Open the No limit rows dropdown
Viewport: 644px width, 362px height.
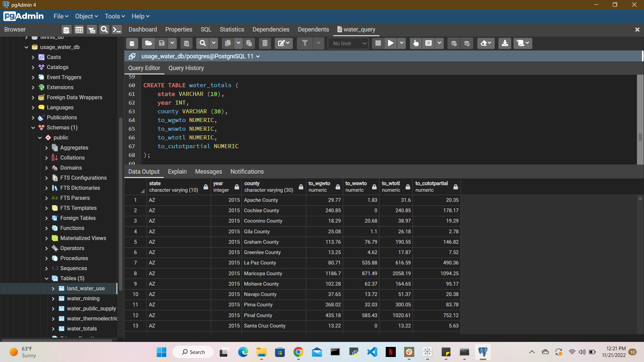point(349,43)
